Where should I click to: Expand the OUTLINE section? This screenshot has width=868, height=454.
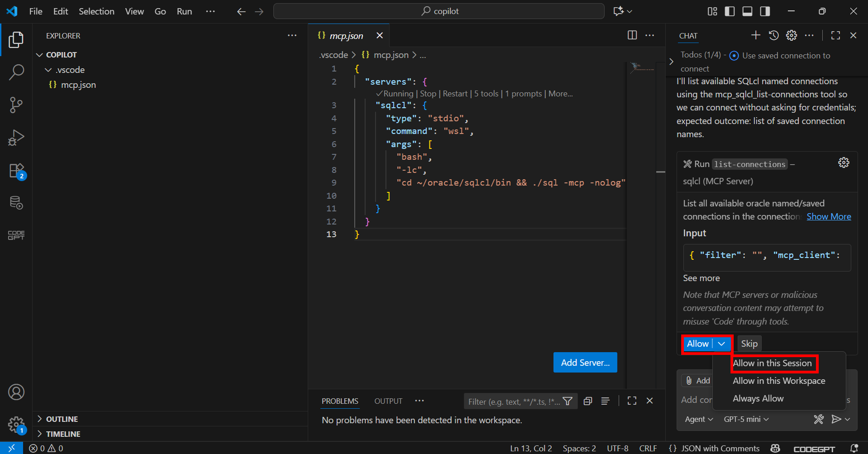(x=62, y=419)
